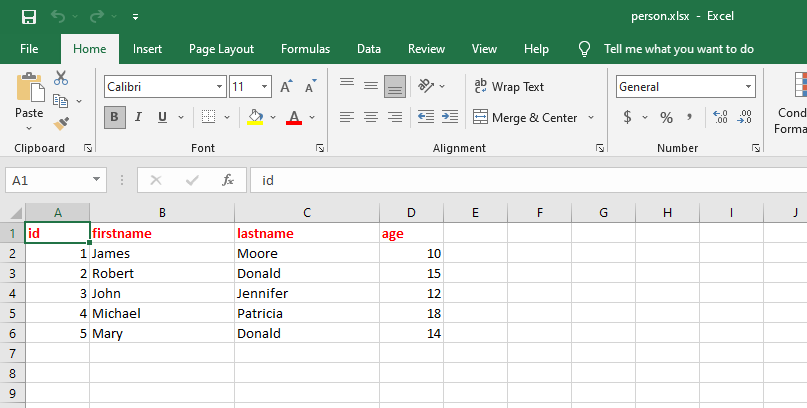
Task: Click Align Left icon
Action: [x=347, y=117]
